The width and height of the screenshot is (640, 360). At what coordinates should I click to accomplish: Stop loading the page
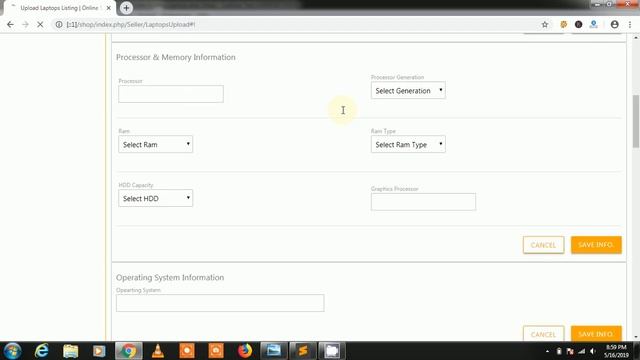pyautogui.click(x=40, y=24)
